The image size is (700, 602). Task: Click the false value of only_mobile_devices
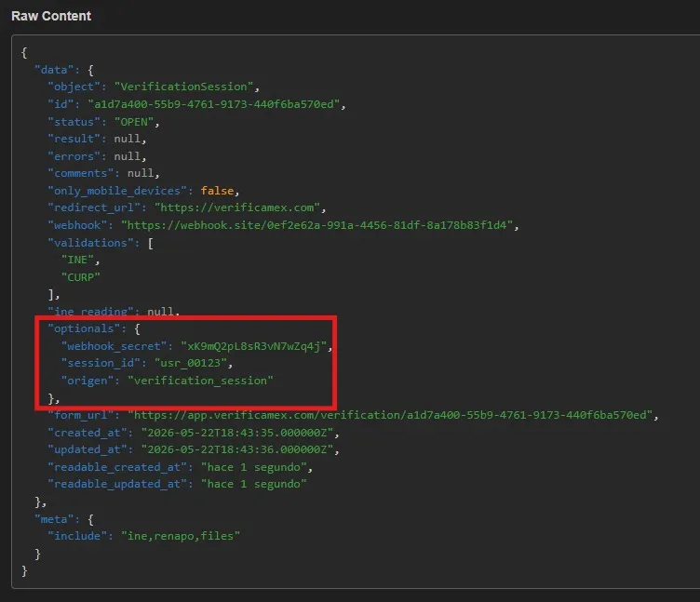217,191
